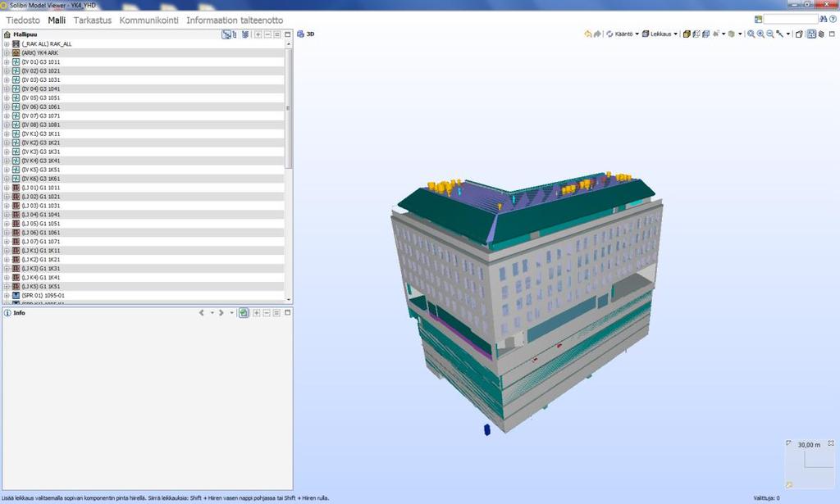840x504 pixels.
Task: Click the Mallipuu list options icon
Action: [277, 34]
